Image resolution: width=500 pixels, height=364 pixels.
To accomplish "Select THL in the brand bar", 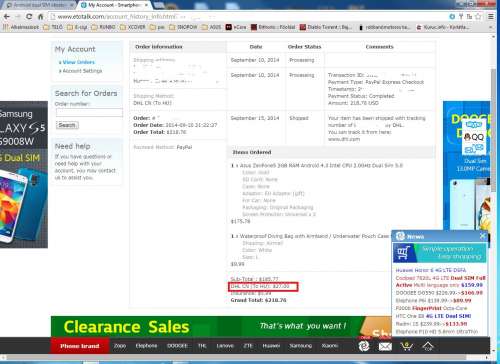I will click(x=202, y=346).
